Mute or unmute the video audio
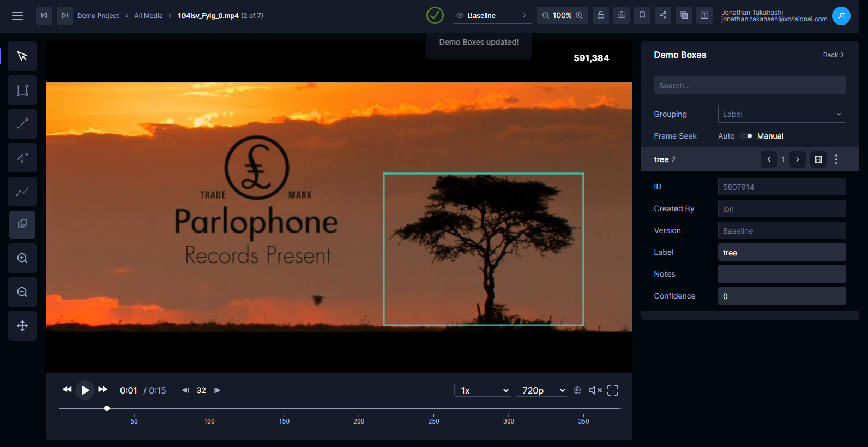 [x=595, y=390]
